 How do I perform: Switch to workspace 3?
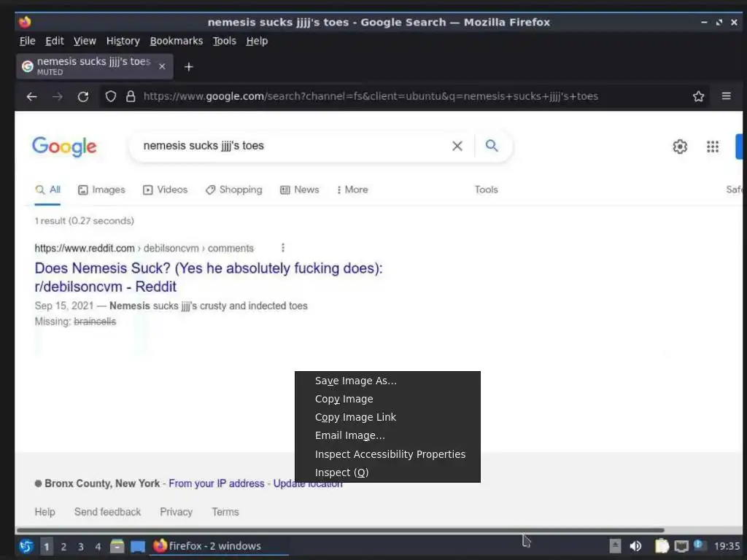click(x=80, y=546)
